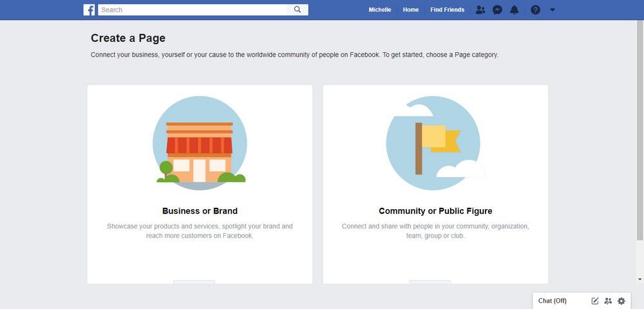The width and height of the screenshot is (644, 309).
Task: Click the search magnifier button
Action: (x=298, y=10)
